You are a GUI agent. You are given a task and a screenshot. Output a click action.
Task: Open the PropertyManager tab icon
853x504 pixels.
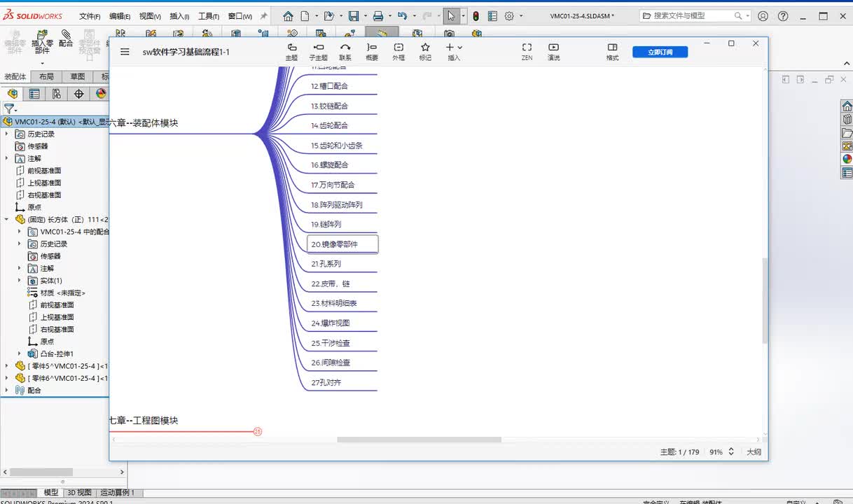[34, 94]
